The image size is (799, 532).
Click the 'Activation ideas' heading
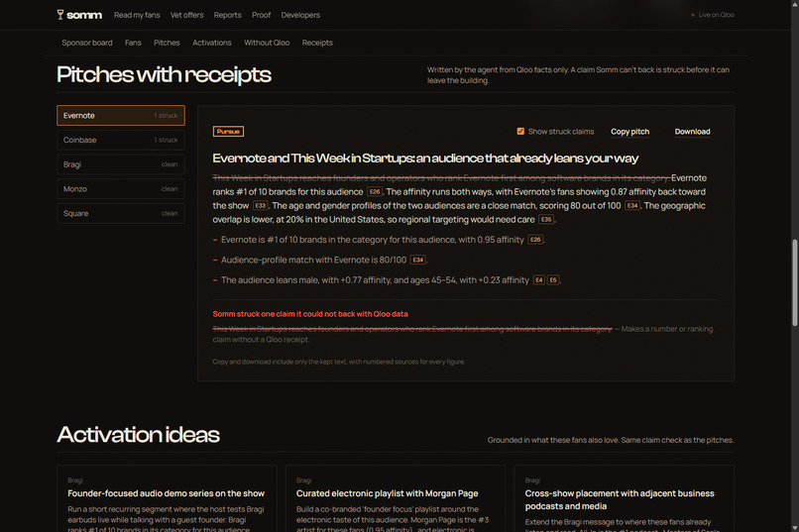[x=138, y=435]
